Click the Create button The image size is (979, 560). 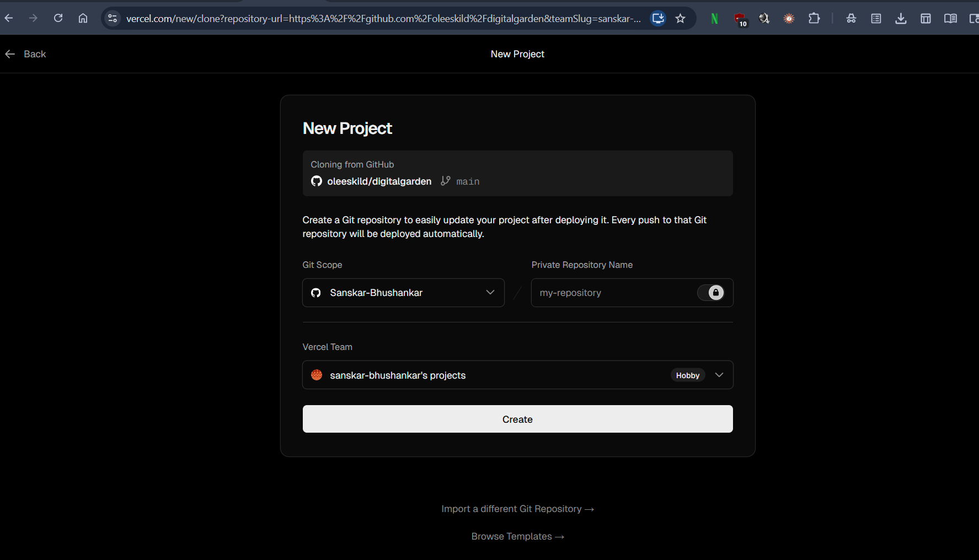517,419
